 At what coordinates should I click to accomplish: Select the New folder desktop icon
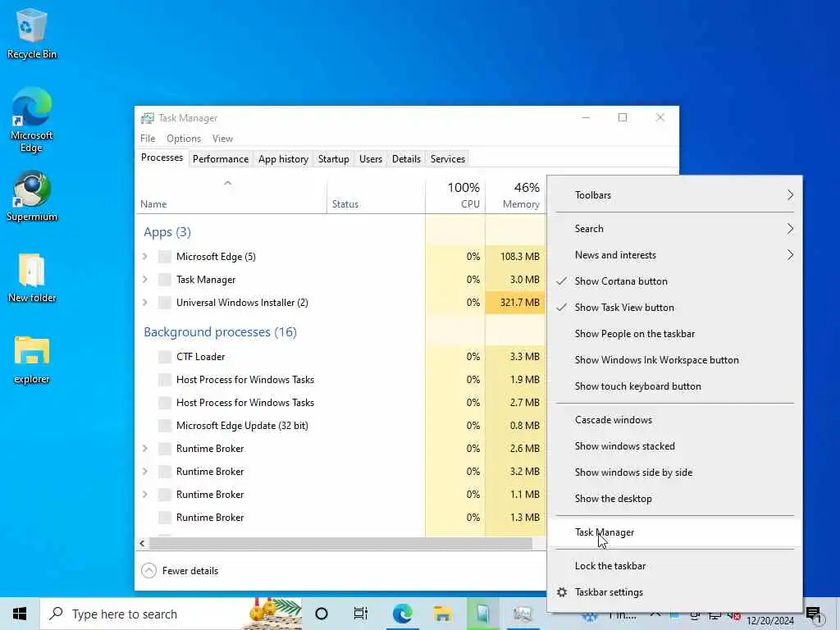click(x=32, y=278)
